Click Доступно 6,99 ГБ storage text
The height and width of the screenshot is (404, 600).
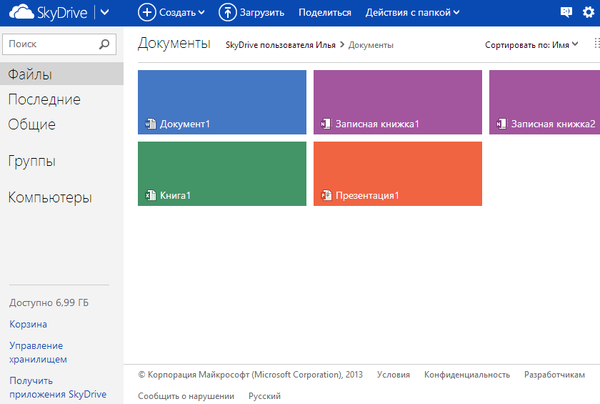pos(49,303)
